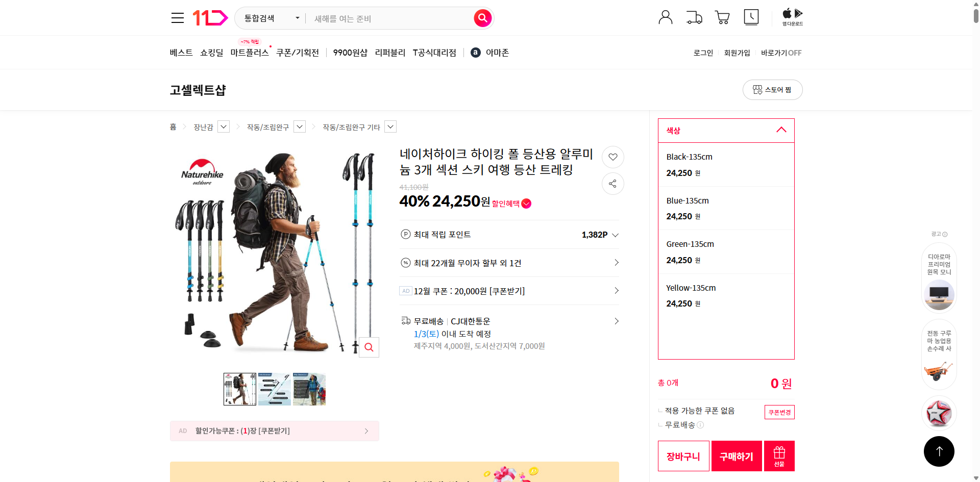Click the 구매하기 purchase button

[736, 455]
